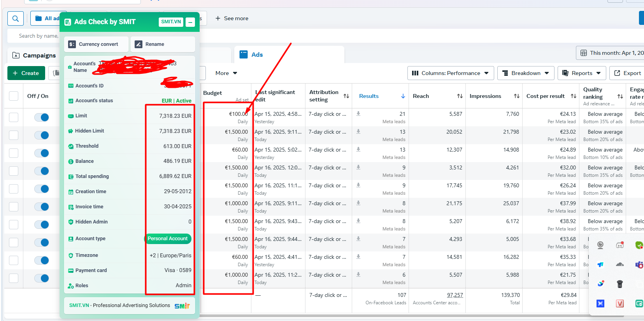The height and width of the screenshot is (321, 644).
Task: Sort the Reach column using its arrows
Action: (x=460, y=96)
